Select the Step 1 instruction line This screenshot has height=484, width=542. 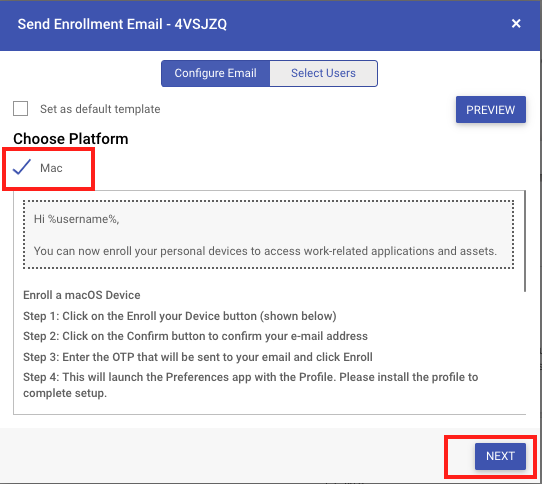tap(180, 316)
